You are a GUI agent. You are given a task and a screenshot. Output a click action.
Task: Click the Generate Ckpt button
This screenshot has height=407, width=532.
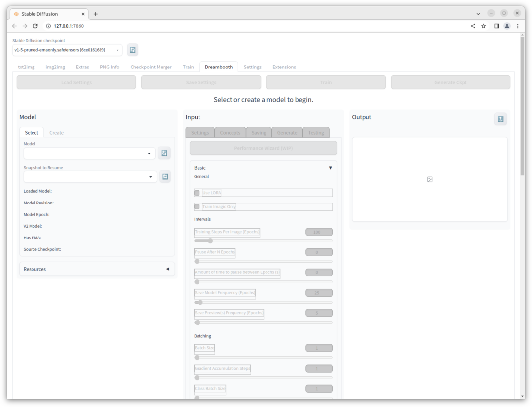point(450,82)
